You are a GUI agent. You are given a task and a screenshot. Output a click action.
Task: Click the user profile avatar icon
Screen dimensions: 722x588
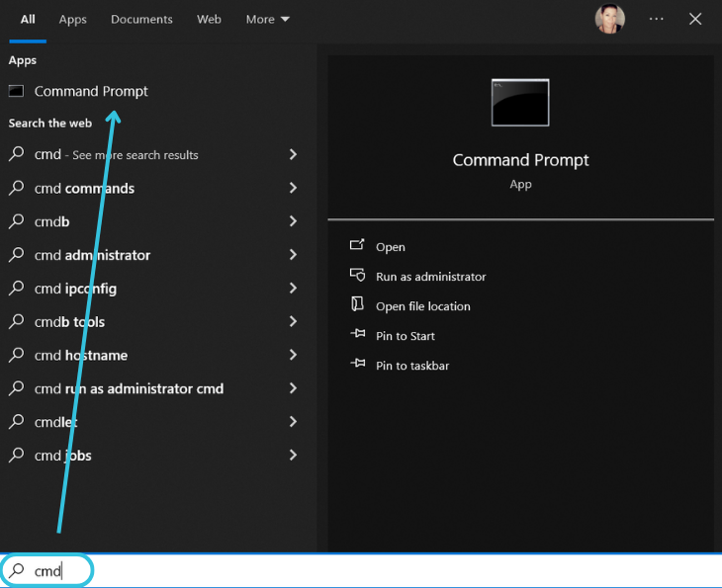point(609,19)
